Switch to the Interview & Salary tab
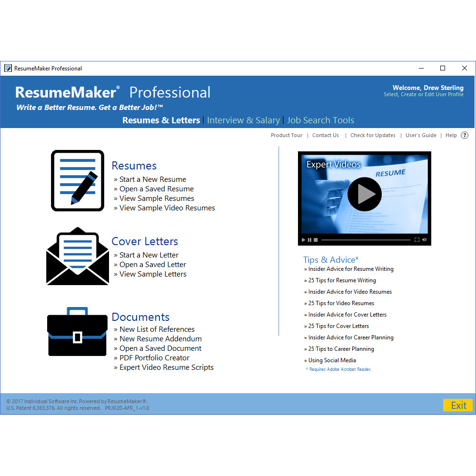 pyautogui.click(x=243, y=120)
